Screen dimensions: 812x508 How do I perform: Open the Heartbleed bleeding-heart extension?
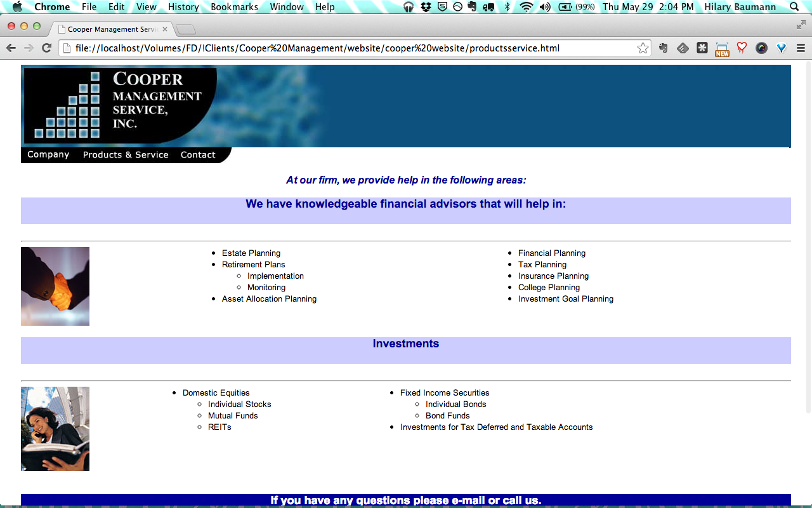(x=742, y=48)
